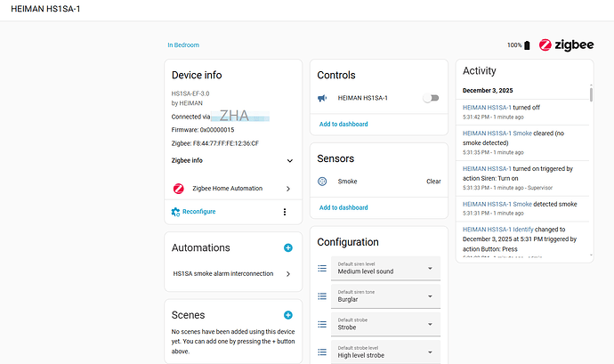This screenshot has width=614, height=364.
Task: Click the battery level icon
Action: click(x=528, y=45)
